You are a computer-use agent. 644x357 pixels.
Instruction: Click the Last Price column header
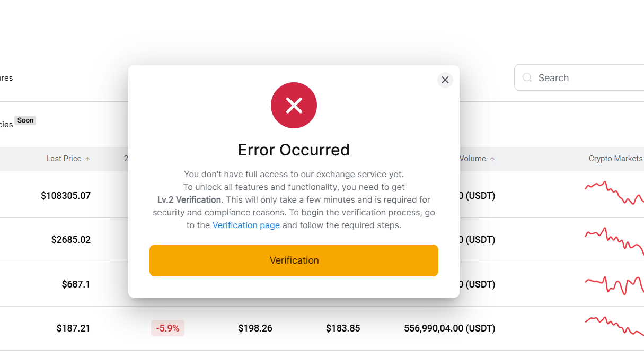pos(64,159)
